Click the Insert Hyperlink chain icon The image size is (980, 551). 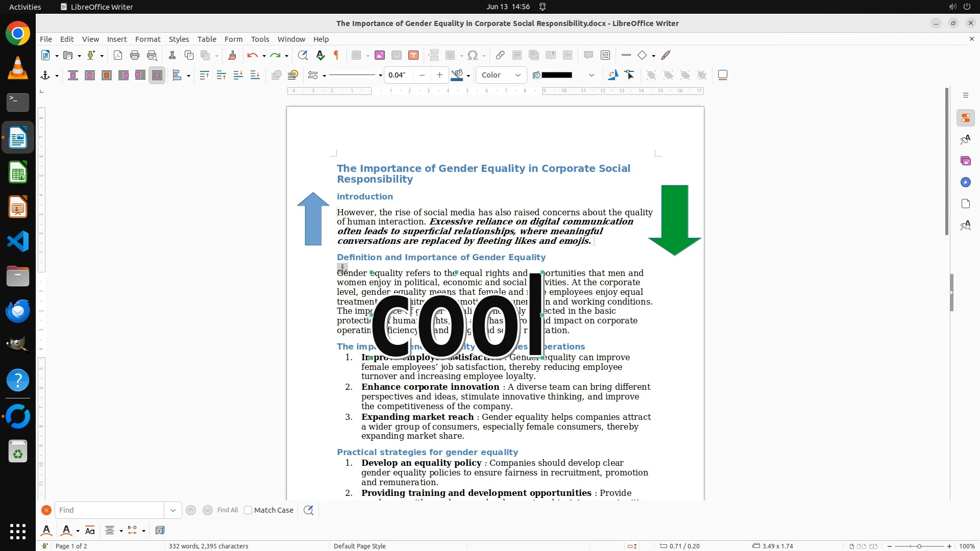pos(500,55)
